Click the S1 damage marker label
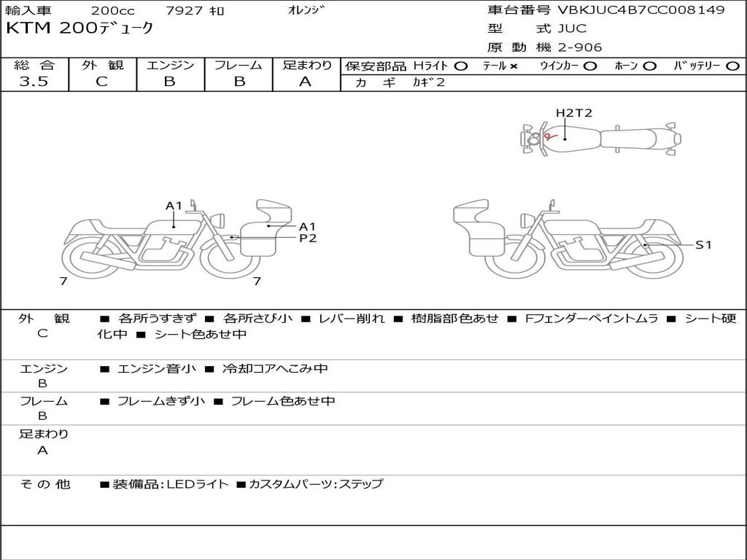747x560 pixels. (x=703, y=245)
